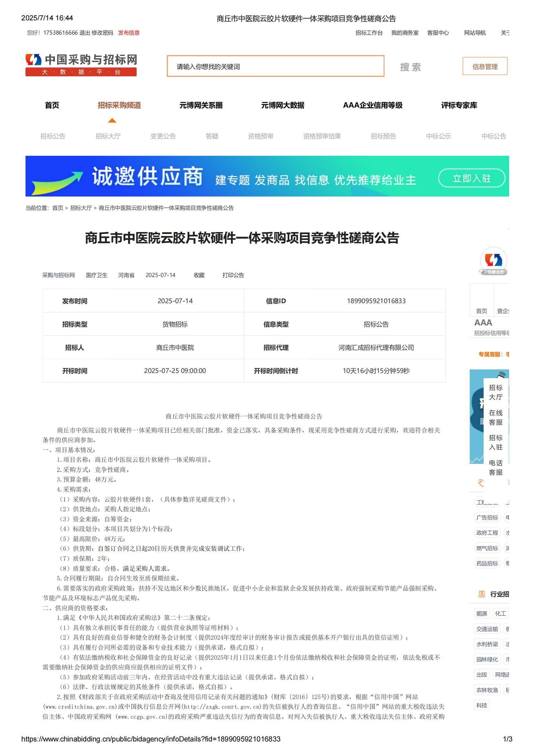Click the 发布信息 link
Screen dimensions: 534x756
129,33
